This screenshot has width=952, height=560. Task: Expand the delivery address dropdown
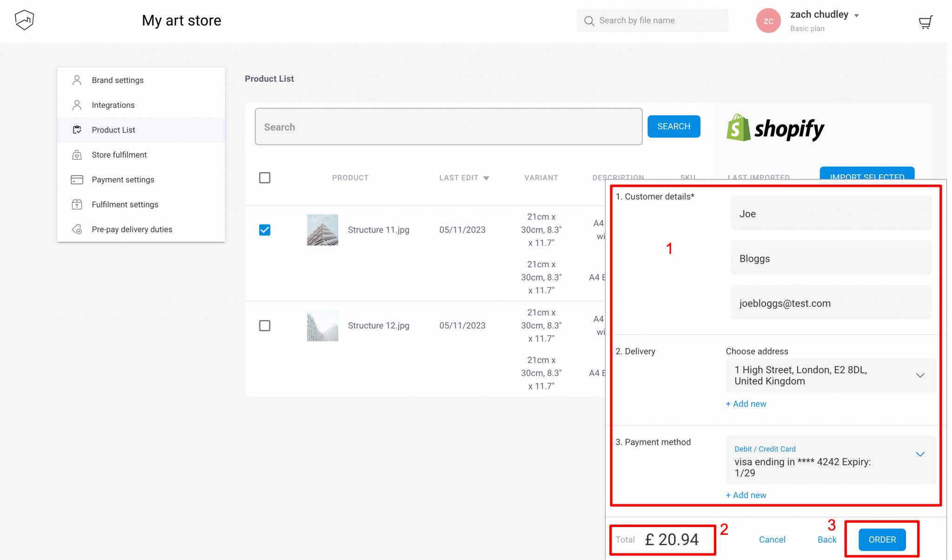[x=920, y=375]
